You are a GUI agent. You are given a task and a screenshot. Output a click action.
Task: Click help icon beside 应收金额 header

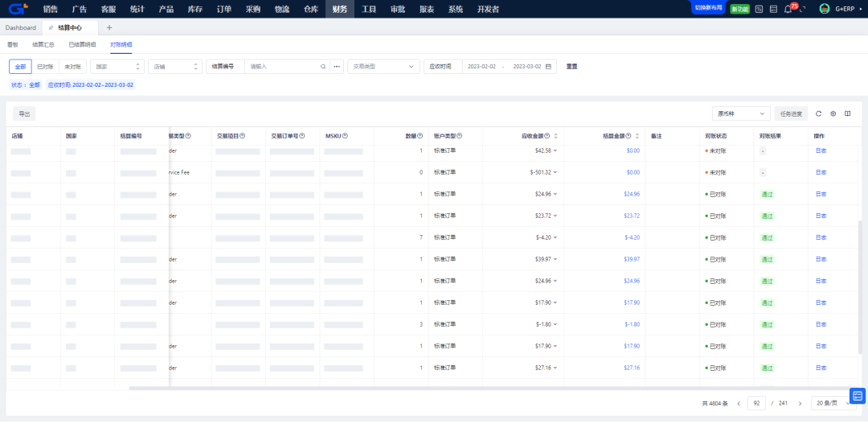point(547,136)
